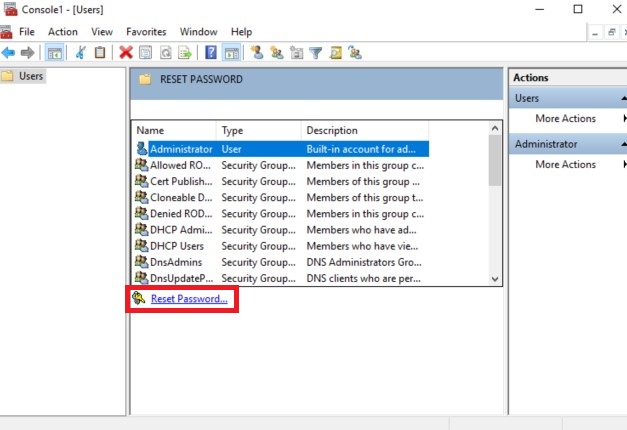Select the Denied ROD... group row
627x430 pixels.
[x=282, y=214]
